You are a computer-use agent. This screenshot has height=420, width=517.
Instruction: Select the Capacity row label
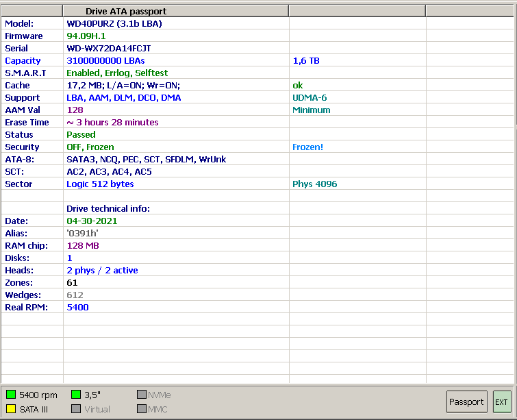[23, 61]
